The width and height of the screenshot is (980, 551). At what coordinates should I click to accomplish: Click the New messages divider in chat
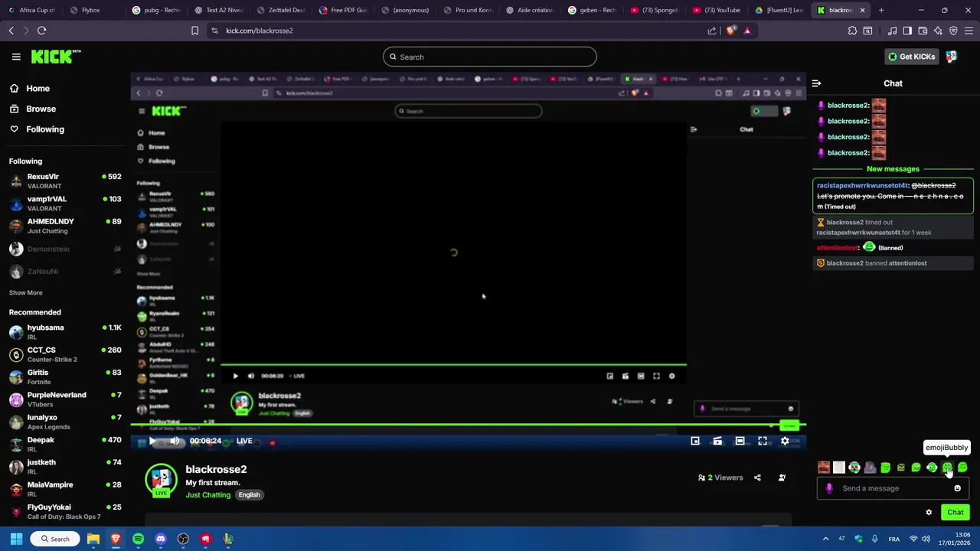(x=893, y=169)
